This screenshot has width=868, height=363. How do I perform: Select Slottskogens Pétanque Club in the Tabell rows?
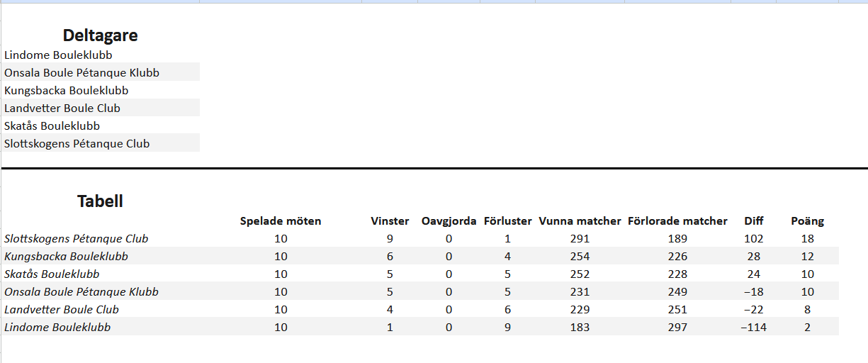tap(77, 239)
